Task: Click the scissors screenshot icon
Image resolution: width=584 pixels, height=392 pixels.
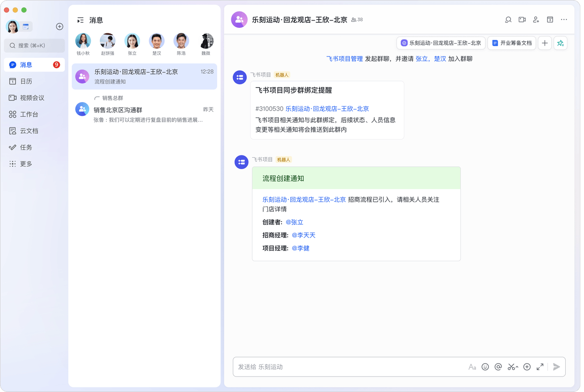Action: pyautogui.click(x=511, y=367)
